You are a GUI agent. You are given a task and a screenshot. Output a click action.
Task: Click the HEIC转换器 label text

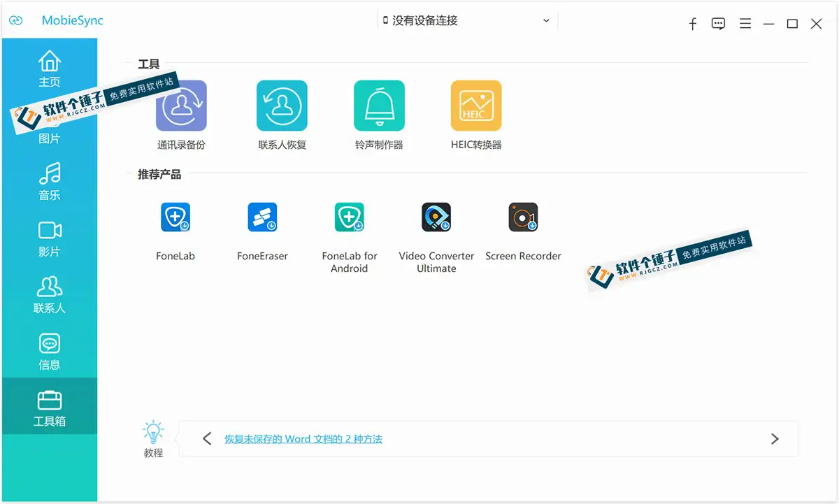[x=476, y=145]
